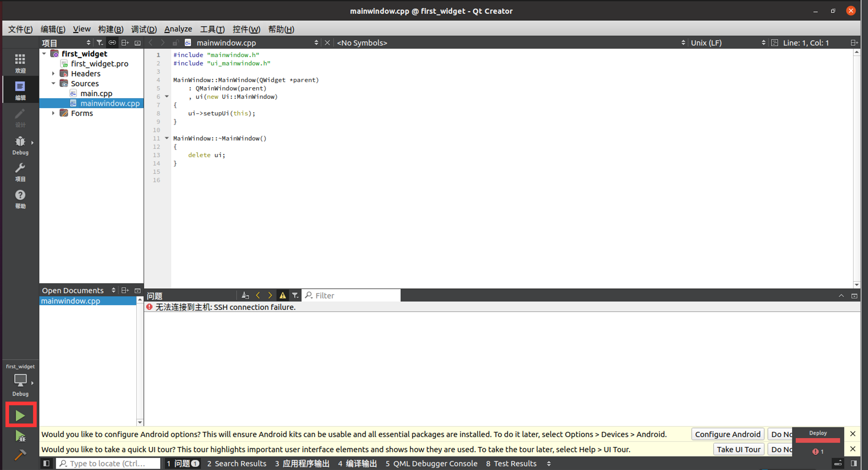Expand the Headers folder

point(53,74)
